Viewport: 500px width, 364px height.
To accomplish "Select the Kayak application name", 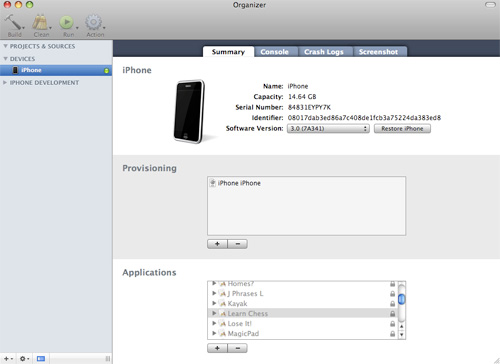I will (237, 304).
